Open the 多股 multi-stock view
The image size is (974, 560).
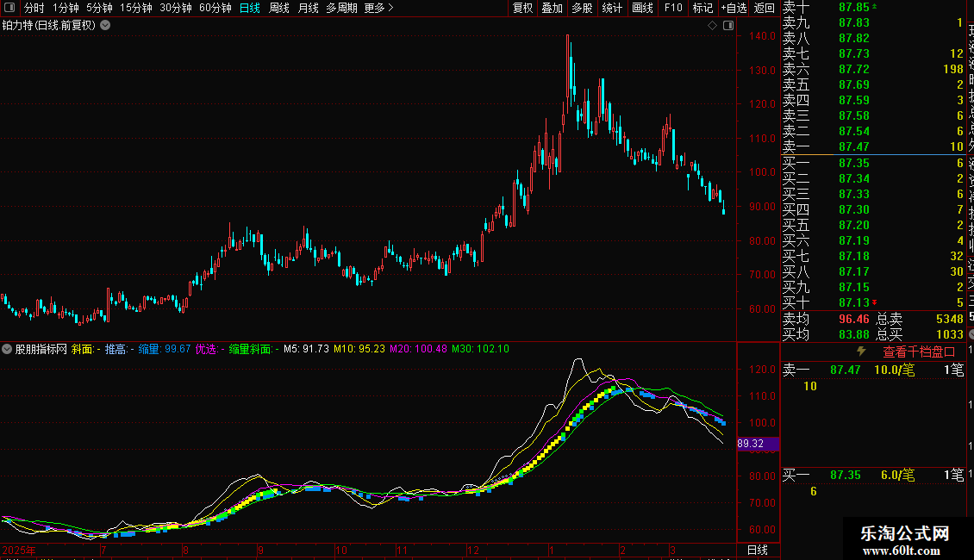click(x=582, y=8)
